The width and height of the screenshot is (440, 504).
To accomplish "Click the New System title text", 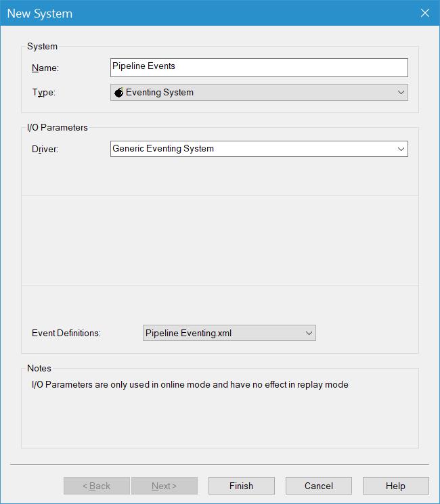I will pos(40,14).
